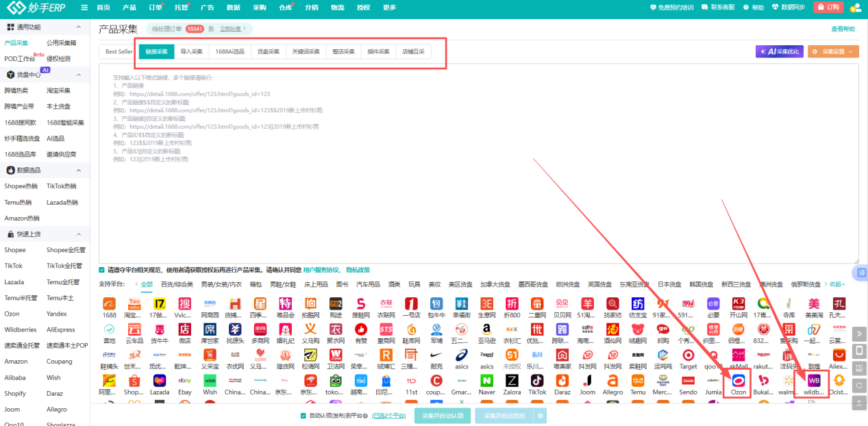Select the Zalora platform icon

tap(512, 381)
